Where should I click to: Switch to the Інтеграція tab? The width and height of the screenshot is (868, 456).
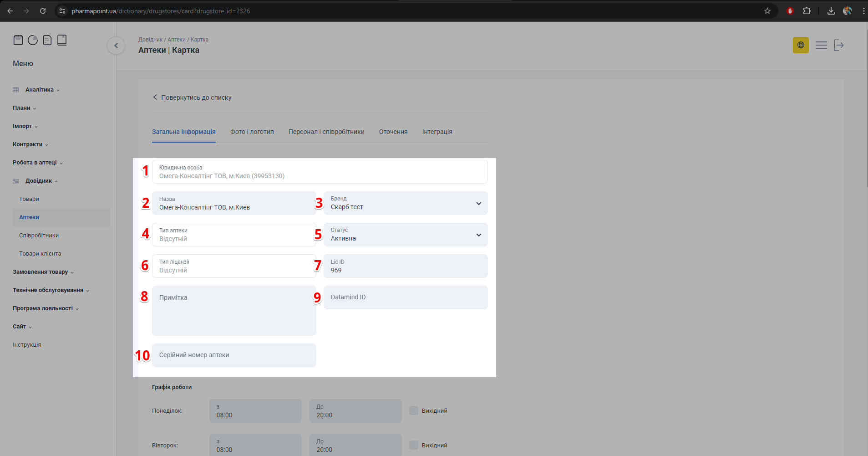pos(437,132)
